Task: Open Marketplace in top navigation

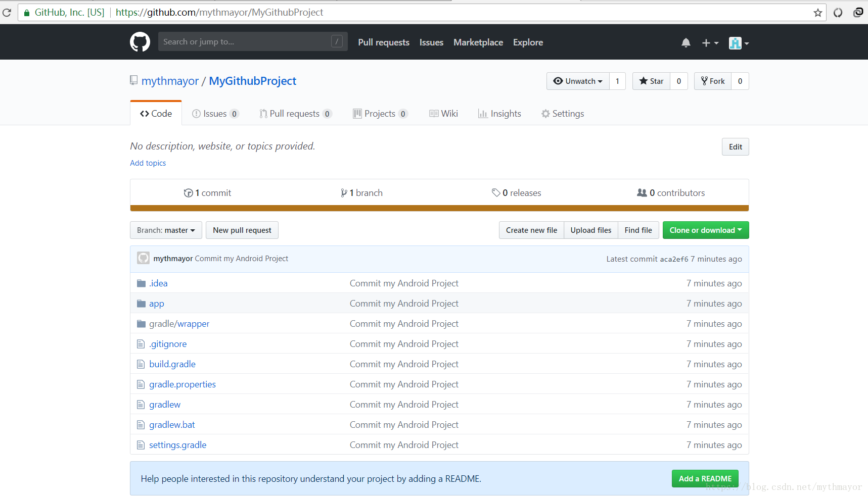Action: [x=478, y=42]
